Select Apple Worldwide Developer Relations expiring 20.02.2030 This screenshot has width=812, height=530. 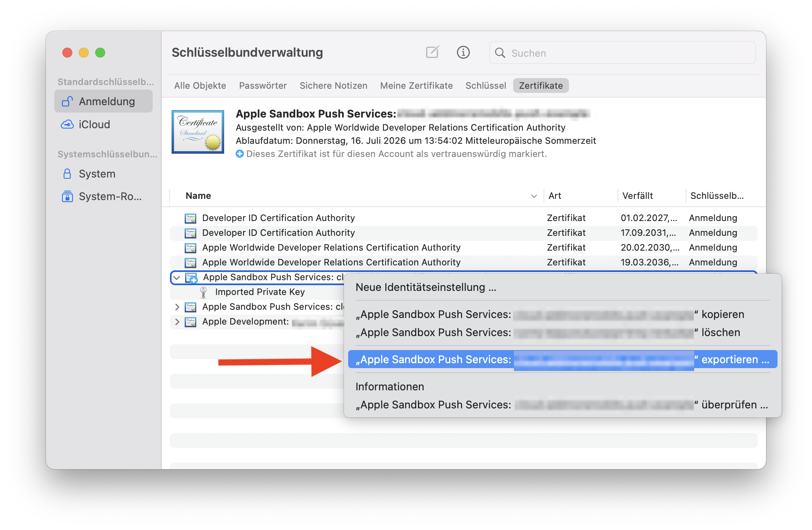coord(464,247)
